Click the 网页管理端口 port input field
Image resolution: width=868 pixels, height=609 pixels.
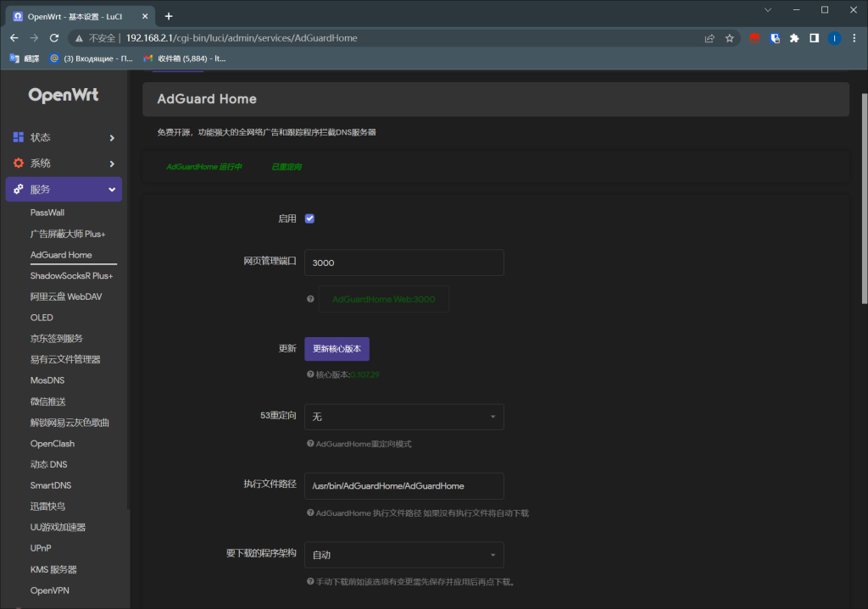pyautogui.click(x=403, y=263)
